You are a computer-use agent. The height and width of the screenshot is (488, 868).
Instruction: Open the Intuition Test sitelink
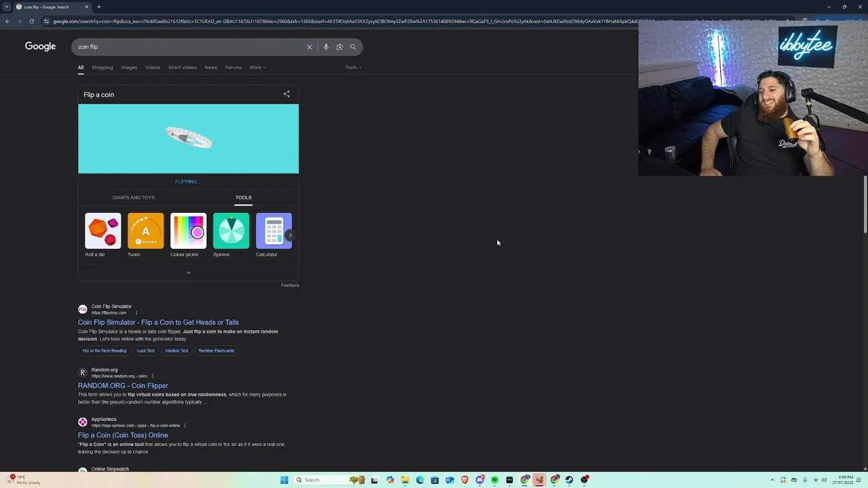176,350
